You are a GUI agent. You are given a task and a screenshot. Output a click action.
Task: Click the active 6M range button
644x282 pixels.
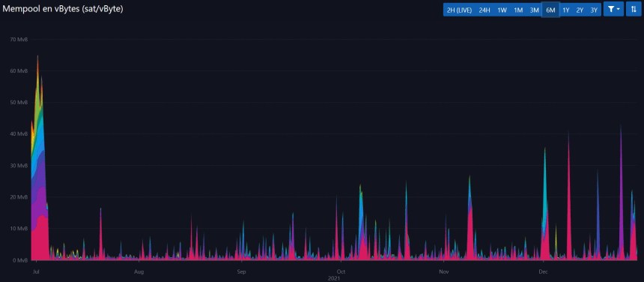tap(550, 10)
